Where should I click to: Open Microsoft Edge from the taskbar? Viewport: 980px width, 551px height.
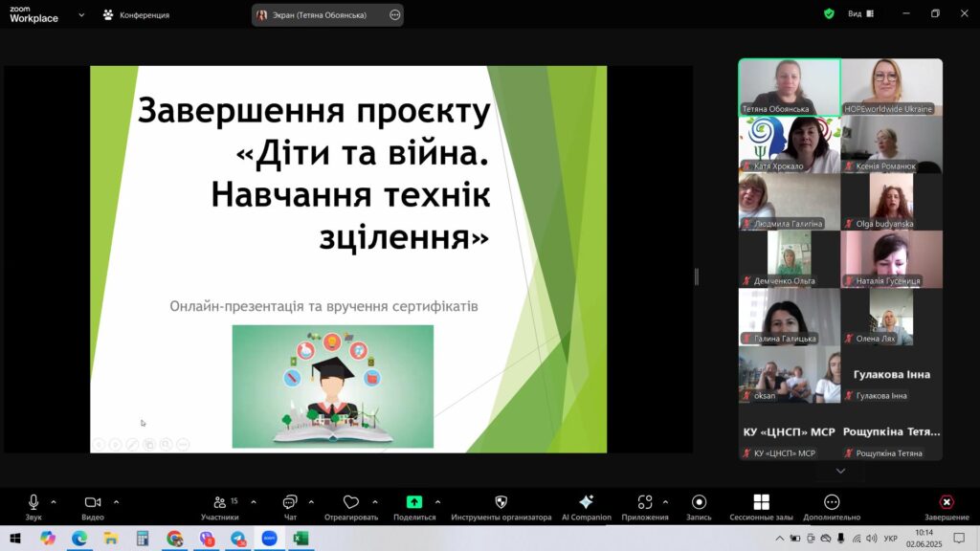tap(78, 539)
